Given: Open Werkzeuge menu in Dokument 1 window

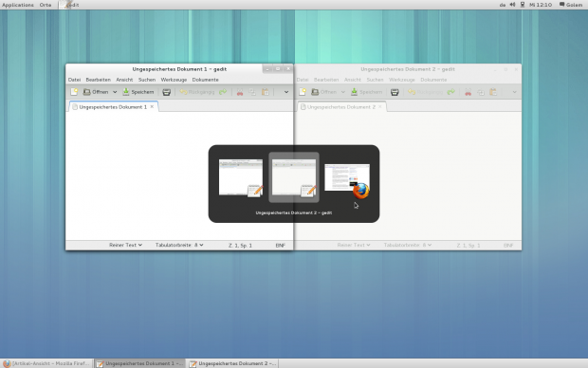Looking at the screenshot, I should pos(174,80).
